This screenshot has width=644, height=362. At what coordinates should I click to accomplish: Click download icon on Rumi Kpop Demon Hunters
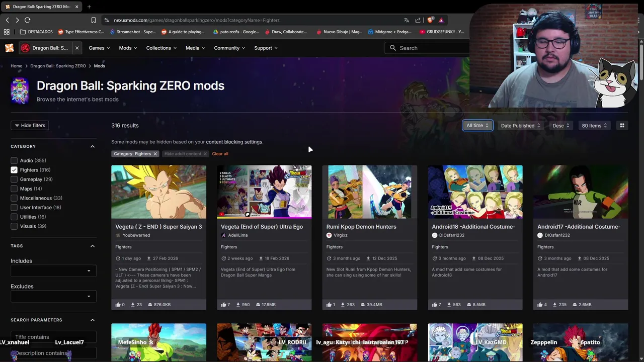click(x=343, y=305)
